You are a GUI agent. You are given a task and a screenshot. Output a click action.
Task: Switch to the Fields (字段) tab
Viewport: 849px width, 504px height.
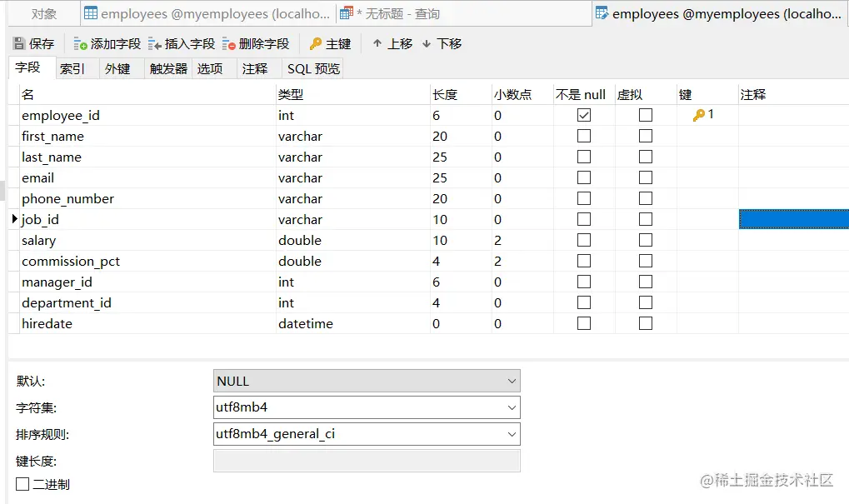[x=32, y=67]
